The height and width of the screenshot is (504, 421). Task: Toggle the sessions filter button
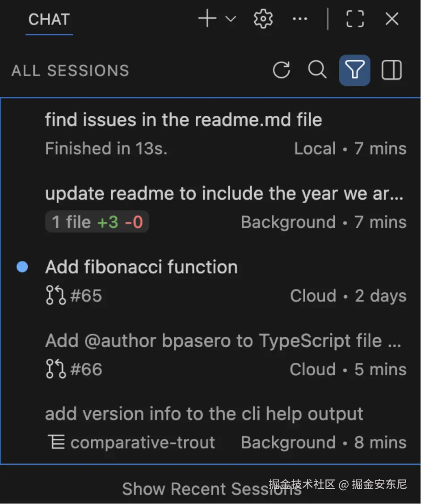[354, 70]
